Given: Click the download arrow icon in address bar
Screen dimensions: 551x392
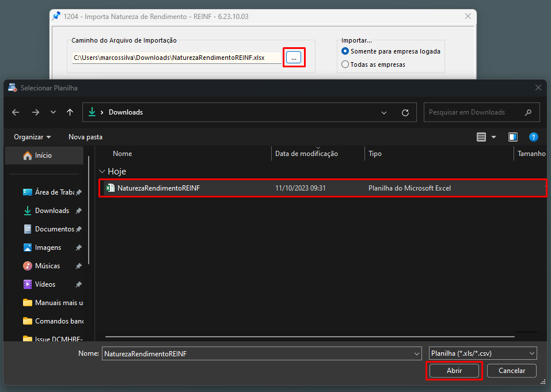Looking at the screenshot, I should point(92,112).
